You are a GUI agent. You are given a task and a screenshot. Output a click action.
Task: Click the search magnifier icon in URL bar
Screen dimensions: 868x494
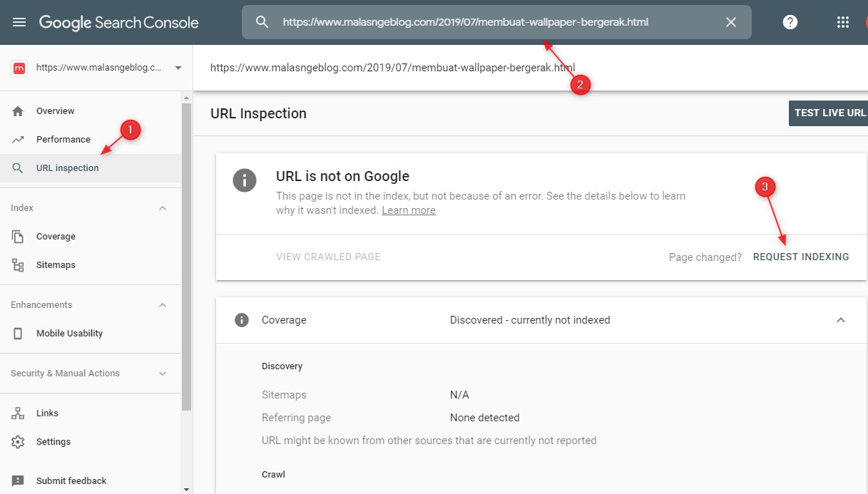click(x=262, y=22)
